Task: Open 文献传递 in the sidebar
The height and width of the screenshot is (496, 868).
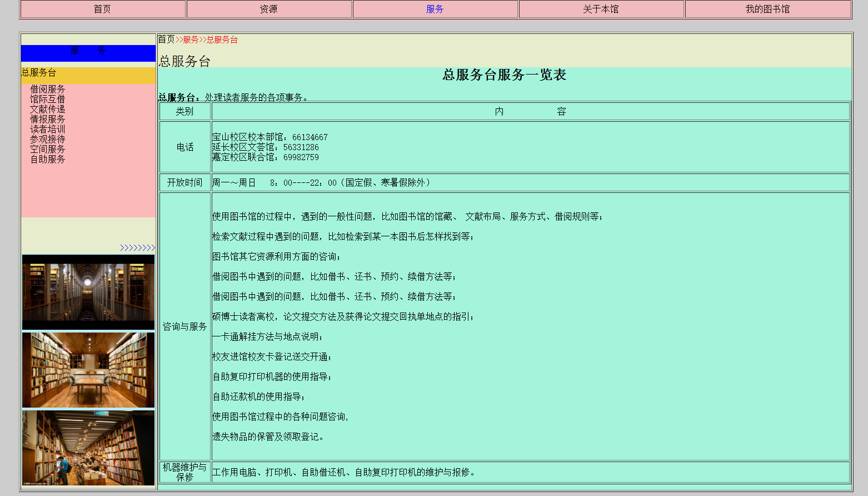Action: click(x=48, y=109)
